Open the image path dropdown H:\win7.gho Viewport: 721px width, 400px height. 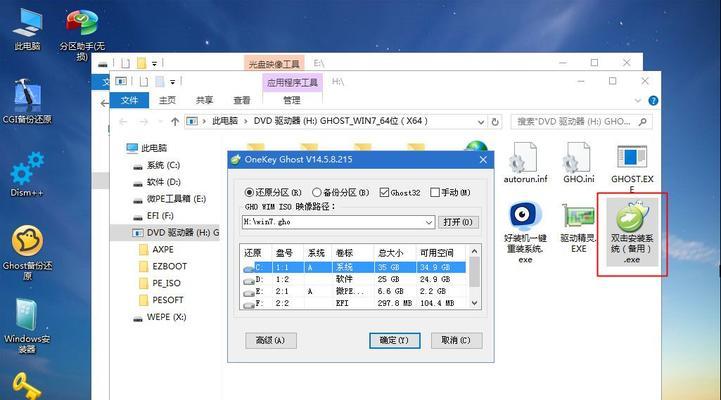(429, 222)
